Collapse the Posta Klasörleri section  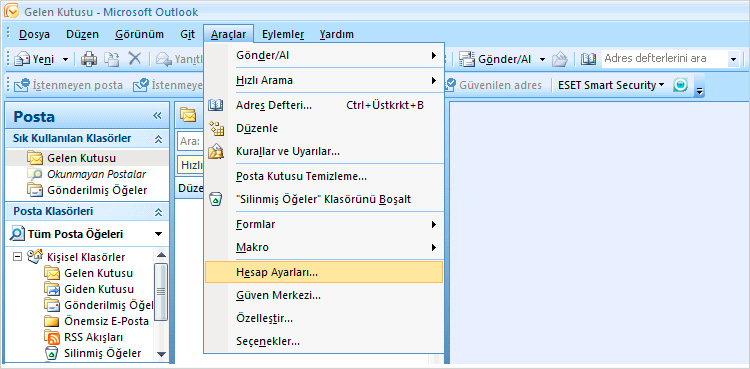[158, 212]
